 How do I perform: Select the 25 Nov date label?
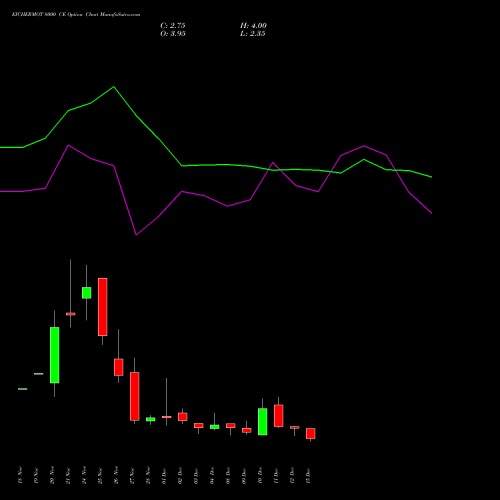[100, 475]
